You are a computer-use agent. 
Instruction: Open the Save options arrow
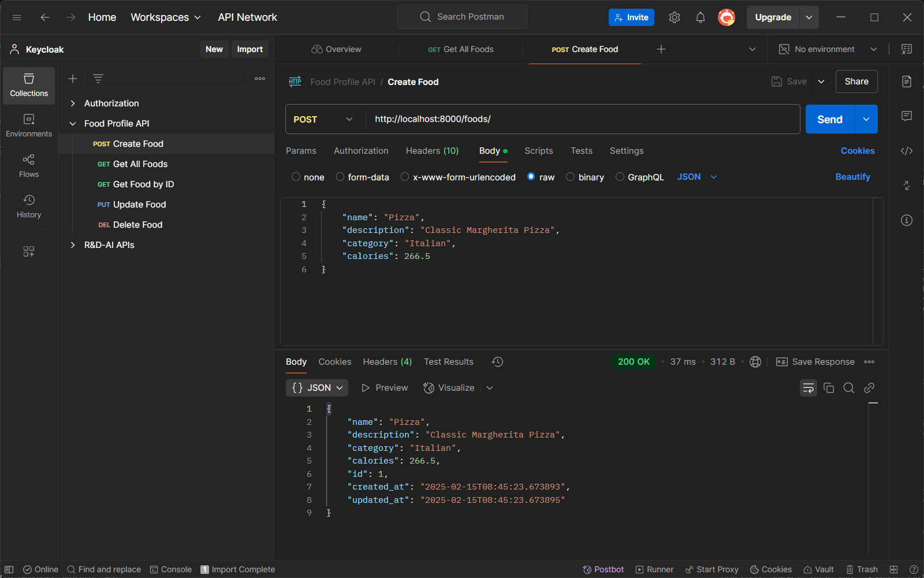pos(821,81)
